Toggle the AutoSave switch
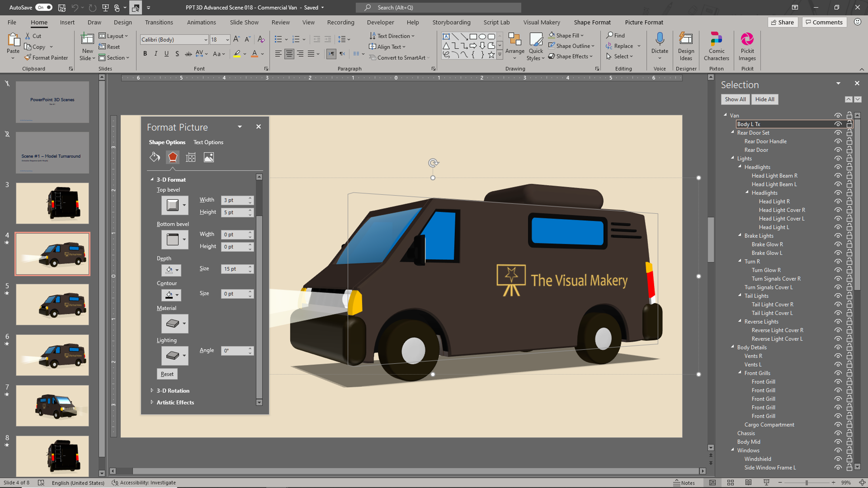 click(x=44, y=7)
